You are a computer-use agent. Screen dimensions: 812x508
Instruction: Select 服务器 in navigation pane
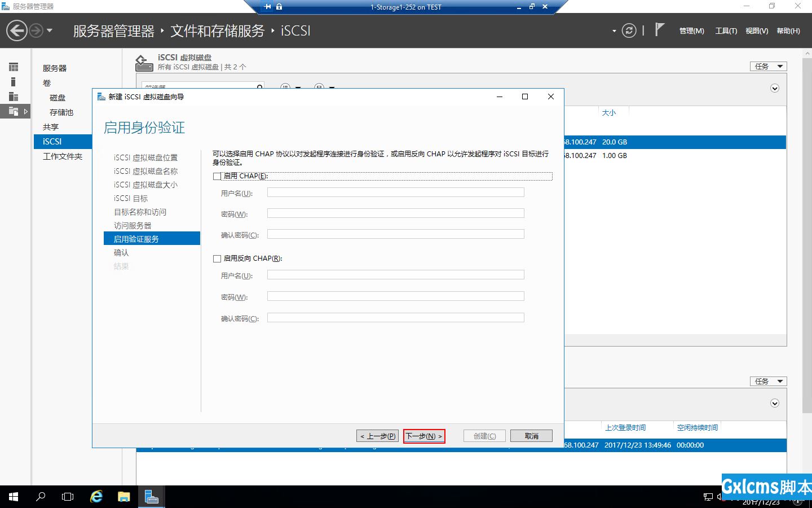point(55,68)
